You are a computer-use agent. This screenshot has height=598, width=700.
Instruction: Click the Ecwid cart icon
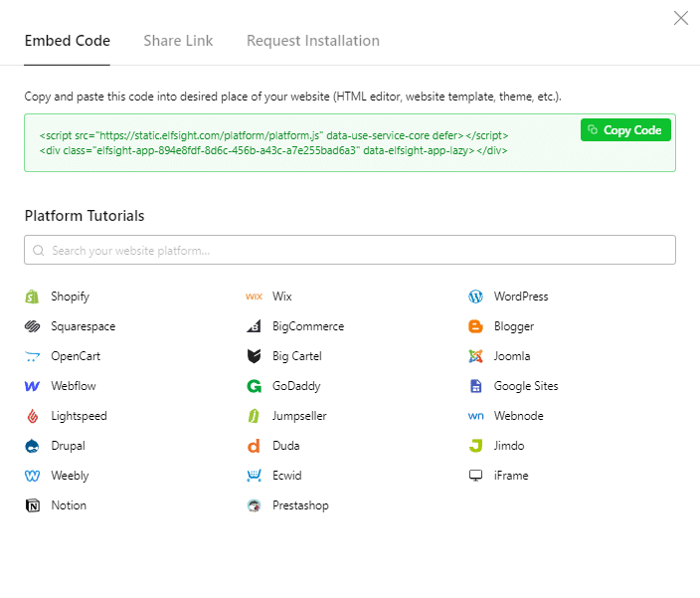(254, 476)
